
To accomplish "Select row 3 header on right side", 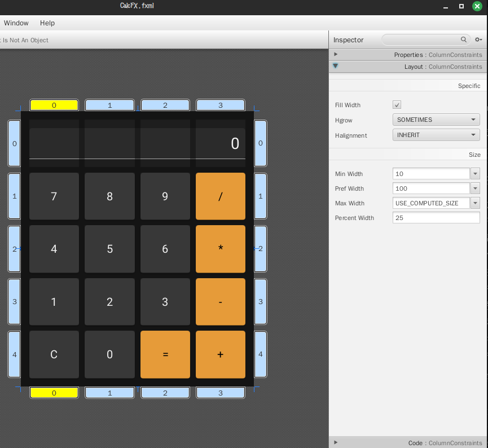I will (261, 302).
